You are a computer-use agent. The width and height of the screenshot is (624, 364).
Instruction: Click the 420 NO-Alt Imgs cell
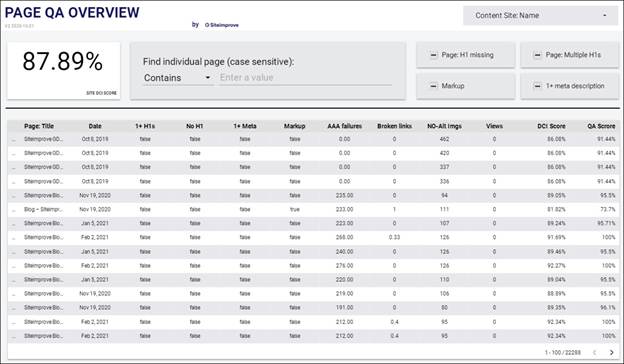click(444, 153)
